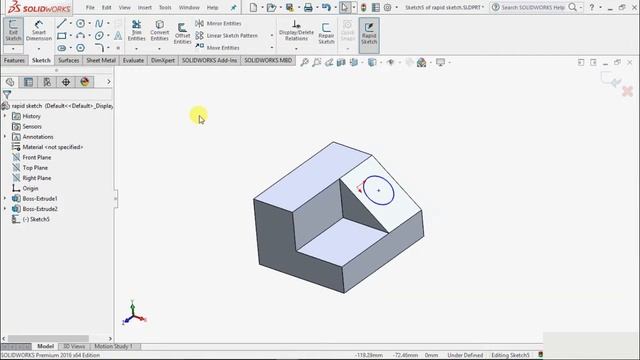This screenshot has width=640, height=360.
Task: Expand more FeatureManager tabs chevron
Action: pos(109,82)
